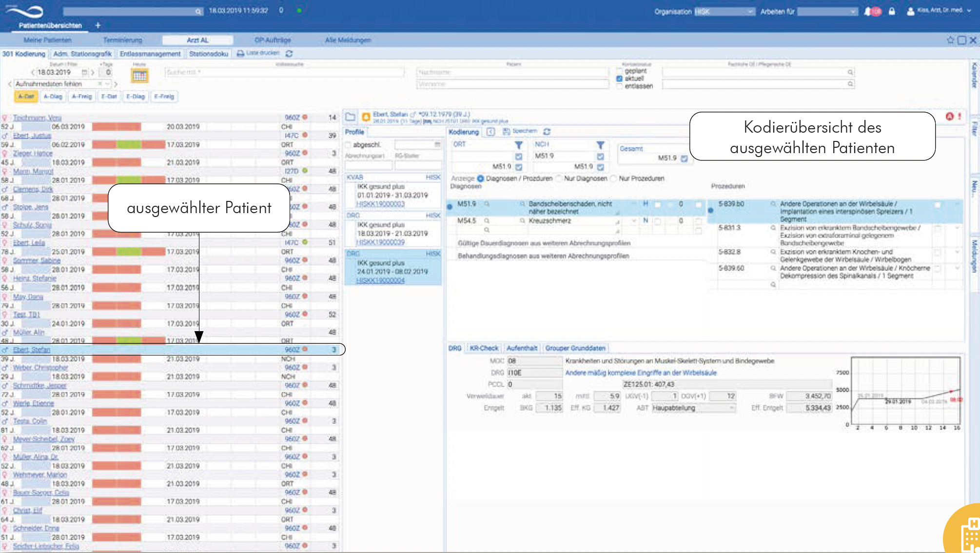Open the Organisation dropdown
The width and height of the screenshot is (980, 553).
pos(725,12)
